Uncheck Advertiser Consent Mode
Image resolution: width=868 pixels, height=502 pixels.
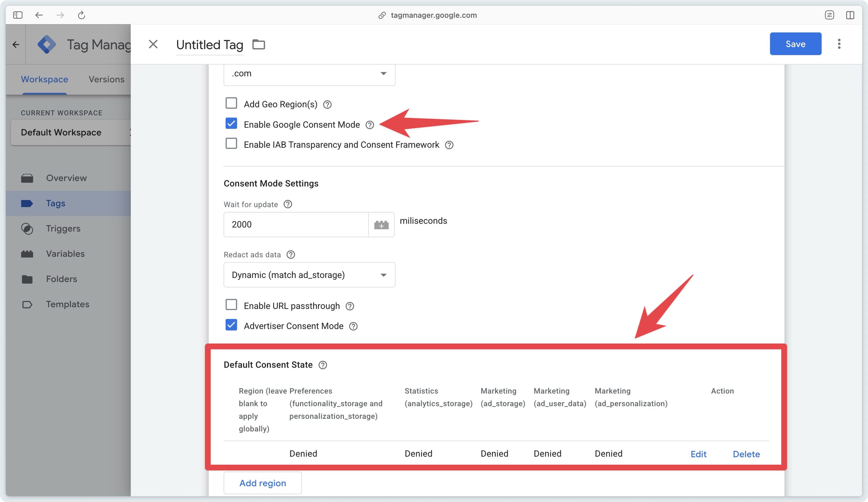coord(231,325)
